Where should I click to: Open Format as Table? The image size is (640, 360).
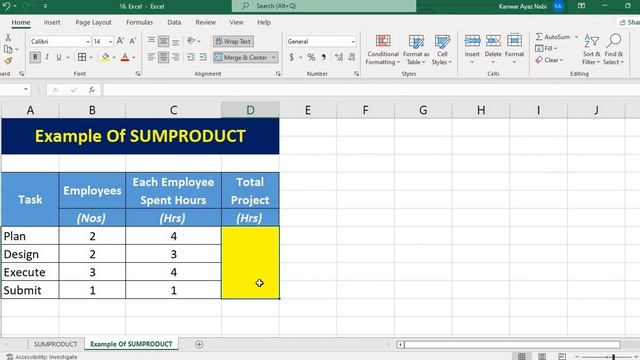416,49
